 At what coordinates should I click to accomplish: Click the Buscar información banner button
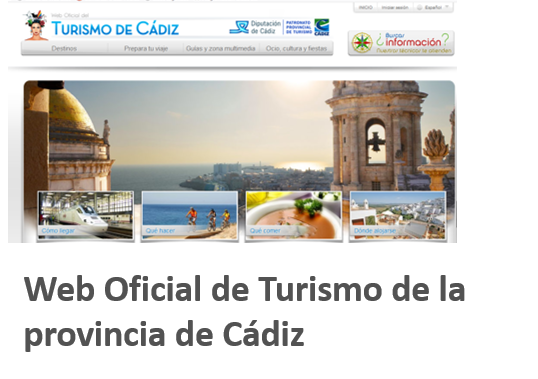401,43
